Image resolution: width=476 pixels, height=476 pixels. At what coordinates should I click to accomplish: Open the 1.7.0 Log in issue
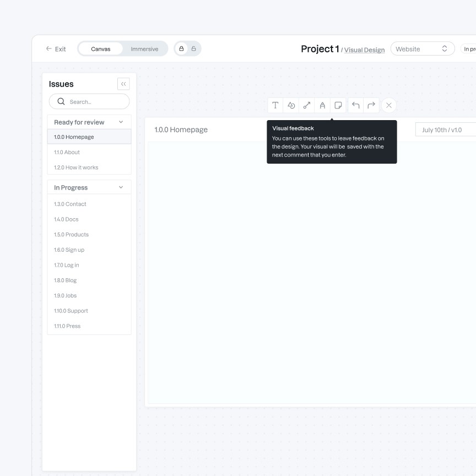point(89,265)
